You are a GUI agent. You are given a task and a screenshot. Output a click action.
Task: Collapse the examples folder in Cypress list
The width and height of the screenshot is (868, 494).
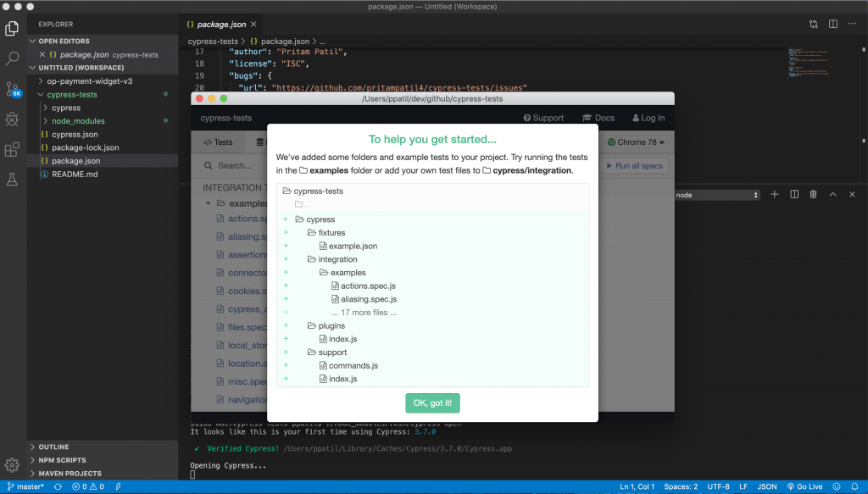coord(209,203)
